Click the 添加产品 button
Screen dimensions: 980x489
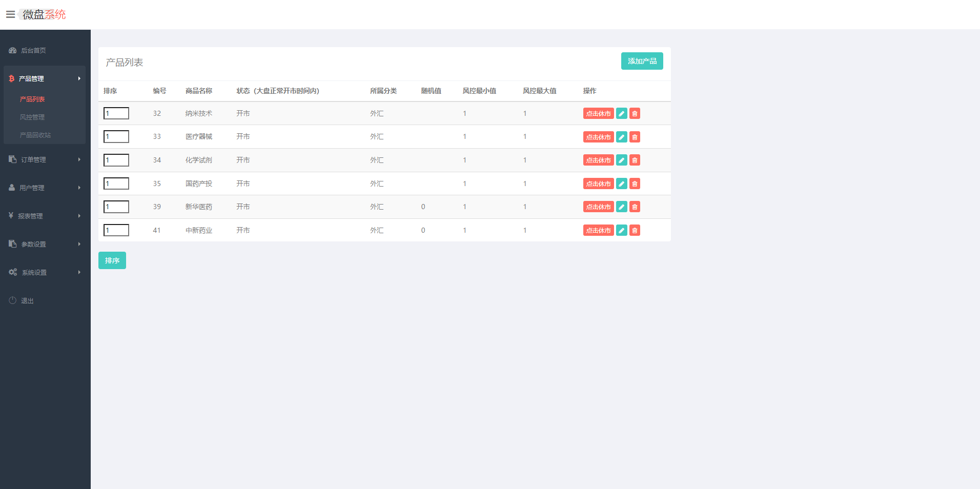(642, 61)
